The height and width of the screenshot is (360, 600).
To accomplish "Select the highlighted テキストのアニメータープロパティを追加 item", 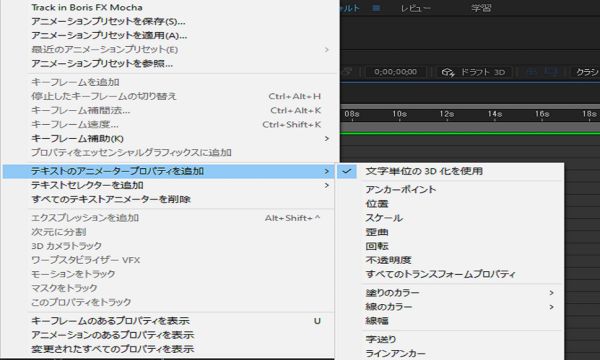I will coord(168,171).
